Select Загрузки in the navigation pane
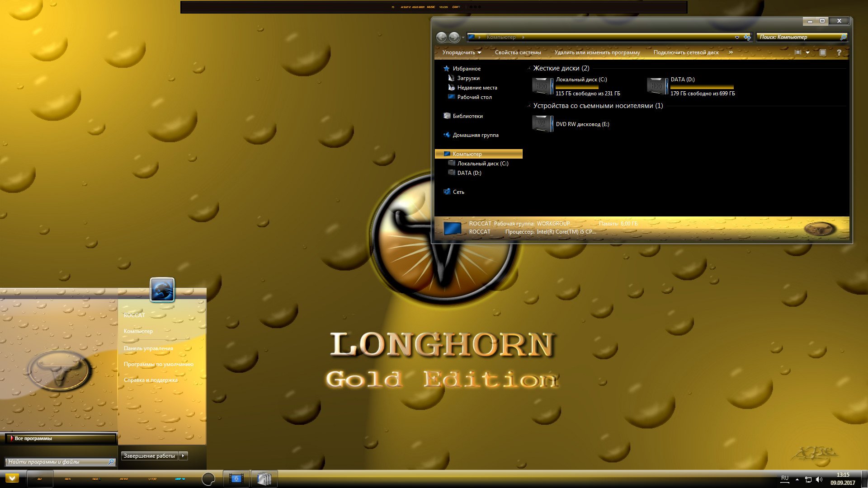 pos(468,78)
